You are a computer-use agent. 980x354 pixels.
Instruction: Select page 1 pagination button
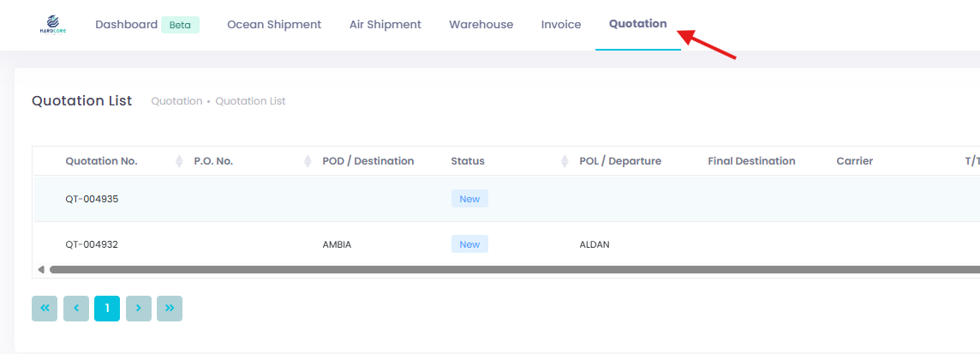(x=107, y=309)
